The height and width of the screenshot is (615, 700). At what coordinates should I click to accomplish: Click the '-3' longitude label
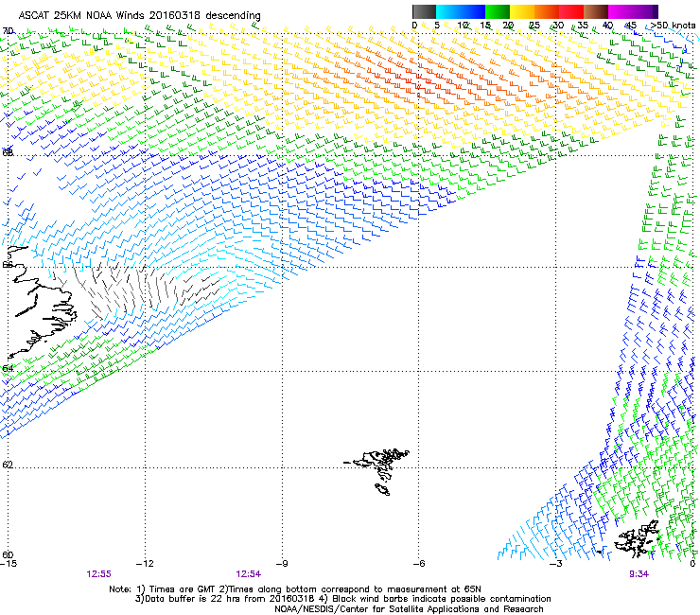[555, 564]
